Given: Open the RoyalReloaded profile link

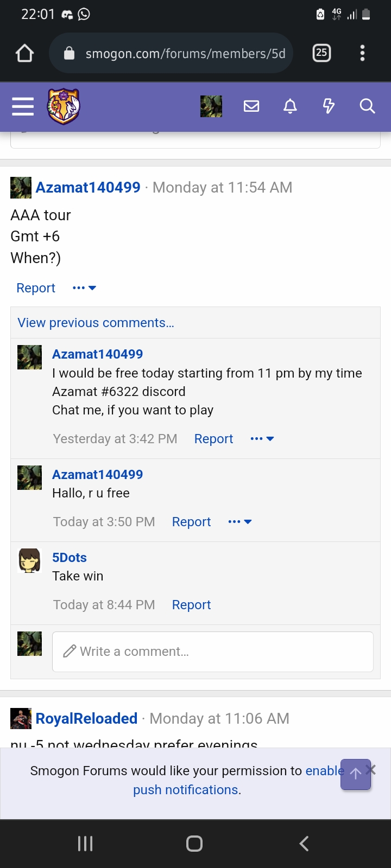Looking at the screenshot, I should (86, 719).
